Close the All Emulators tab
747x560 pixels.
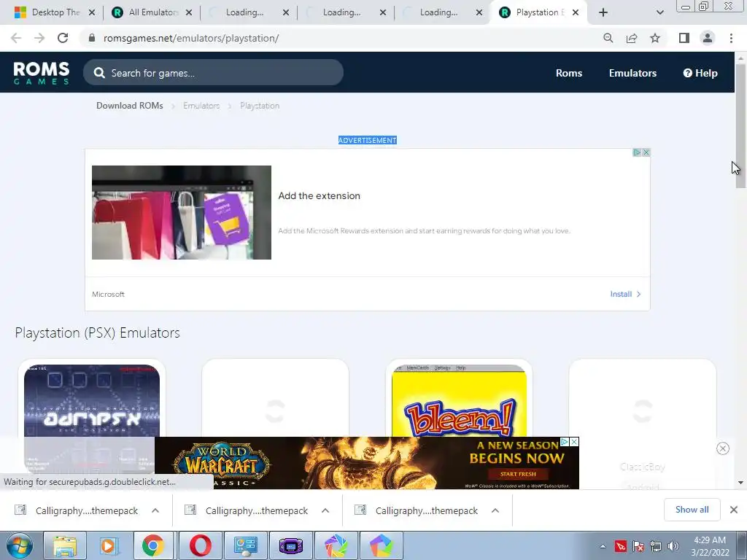(x=189, y=12)
